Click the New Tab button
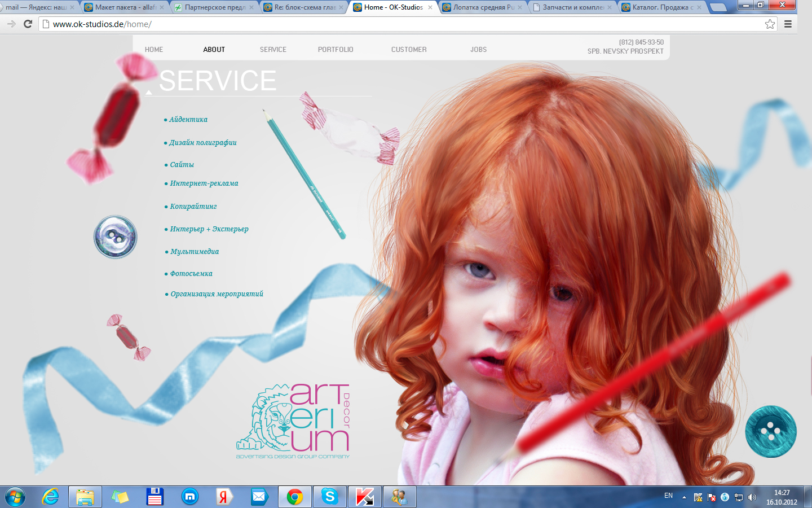812x508 pixels. [718, 7]
